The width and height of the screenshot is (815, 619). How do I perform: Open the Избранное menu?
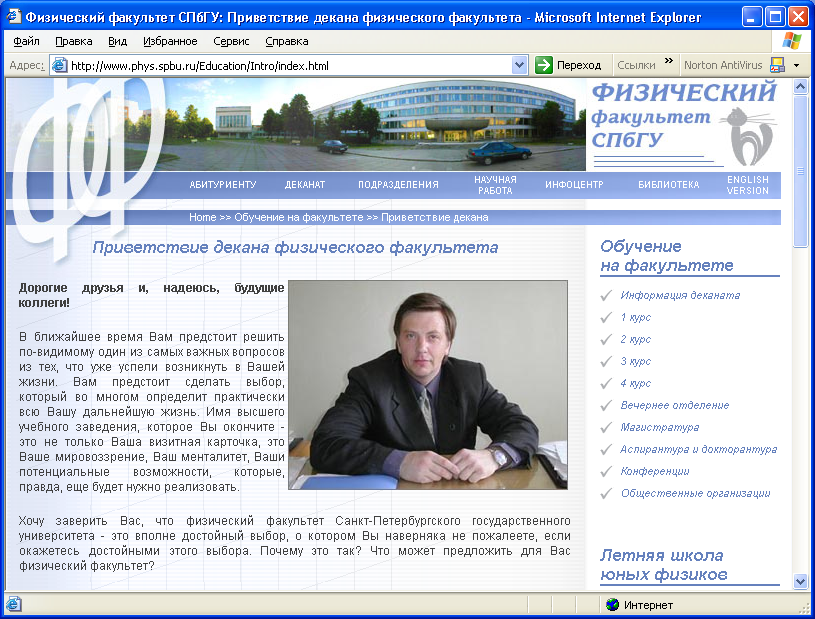(170, 41)
